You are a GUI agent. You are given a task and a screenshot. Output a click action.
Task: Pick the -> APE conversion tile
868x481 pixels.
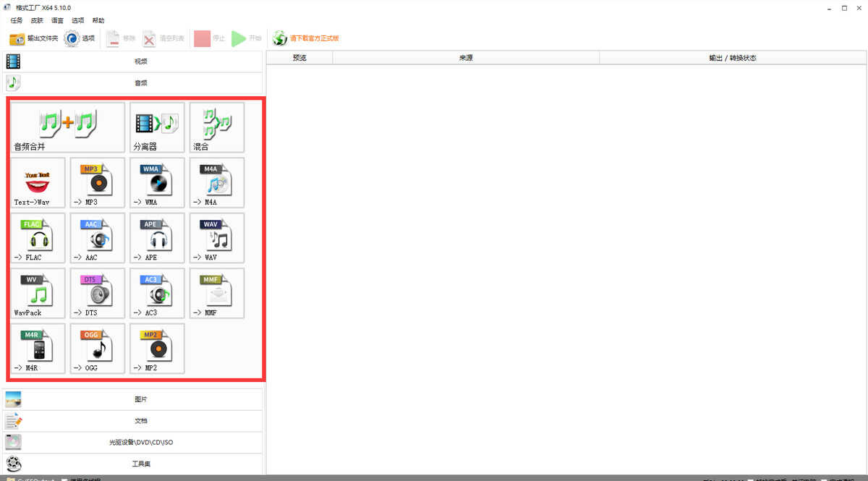pos(157,238)
